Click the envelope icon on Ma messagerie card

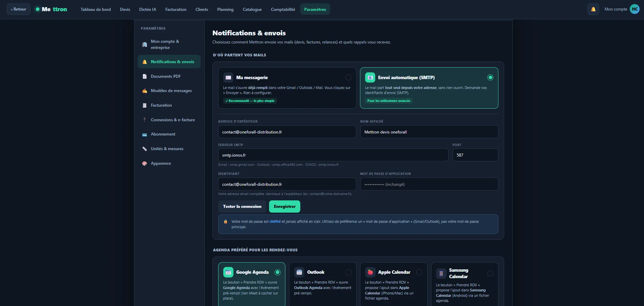[228, 77]
